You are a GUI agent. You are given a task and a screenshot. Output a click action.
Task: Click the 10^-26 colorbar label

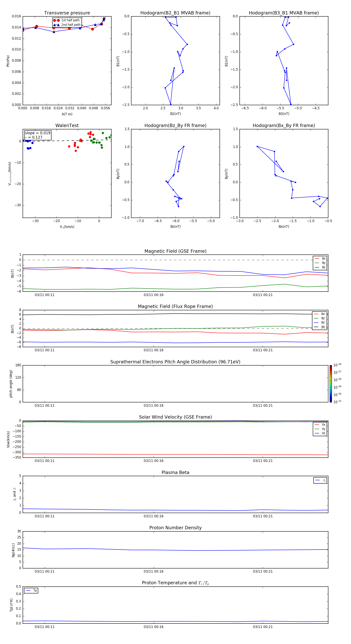click(x=337, y=365)
